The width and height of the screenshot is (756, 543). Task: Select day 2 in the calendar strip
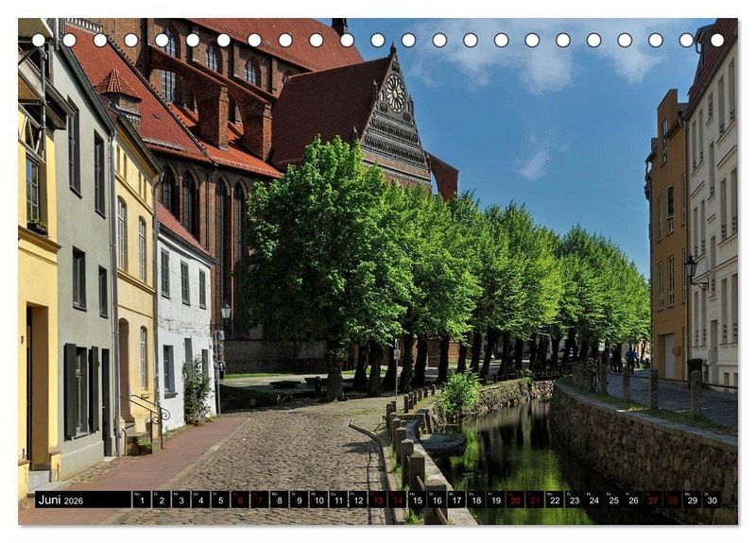[161, 500]
